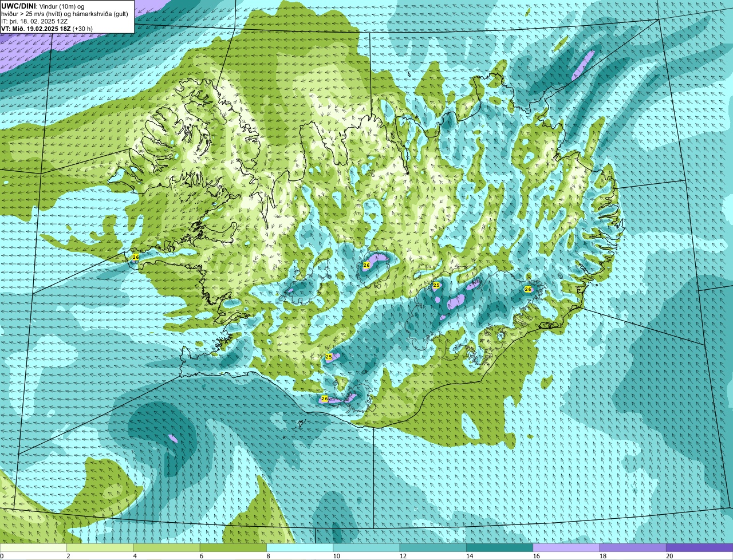733x560 pixels.
Task: Click the 14–16 dark teal legend swatch
Action: 499,548
